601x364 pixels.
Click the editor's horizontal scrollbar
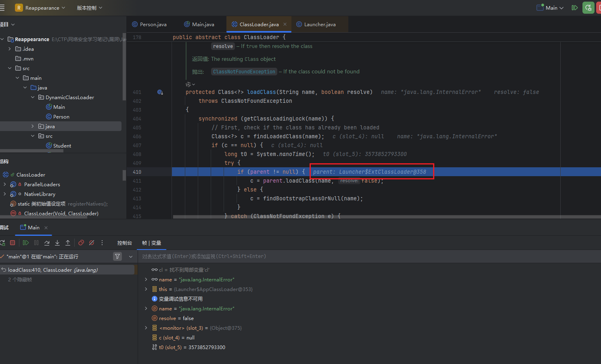(363, 217)
